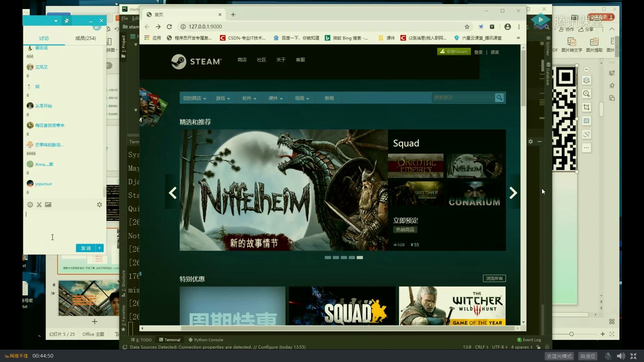The width and height of the screenshot is (644, 362).
Task: Open chat settings gear icon
Action: point(99,205)
